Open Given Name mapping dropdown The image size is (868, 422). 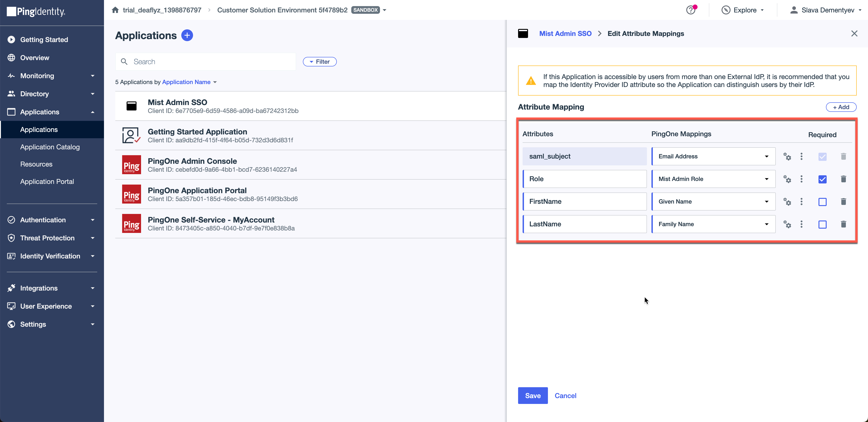713,202
